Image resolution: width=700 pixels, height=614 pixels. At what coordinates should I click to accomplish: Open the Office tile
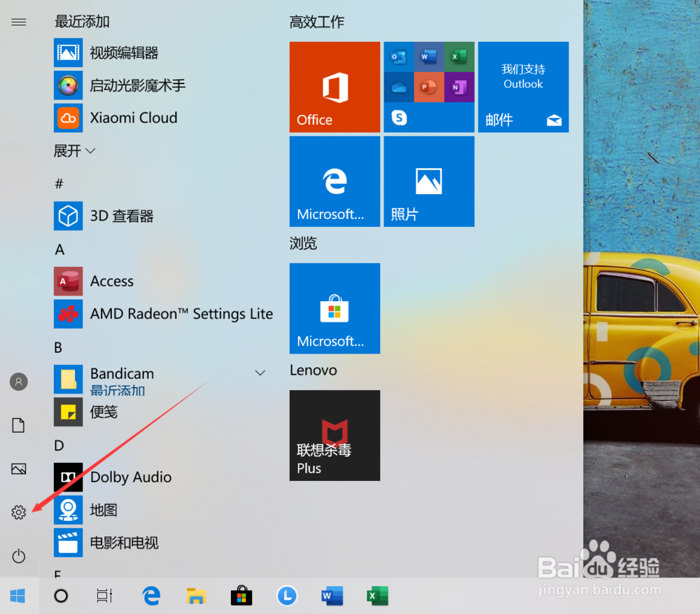[335, 87]
